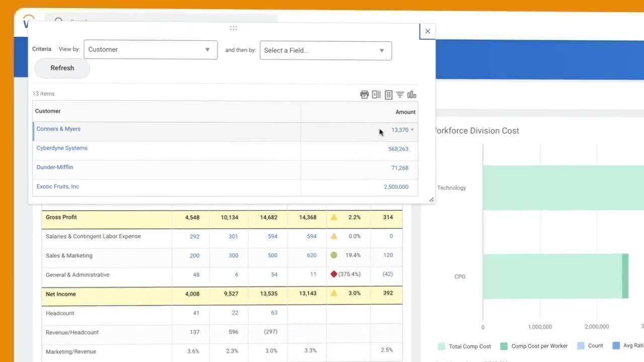This screenshot has width=644, height=362.
Task: Open the Dunder-Mifflin customer link
Action: coord(55,167)
